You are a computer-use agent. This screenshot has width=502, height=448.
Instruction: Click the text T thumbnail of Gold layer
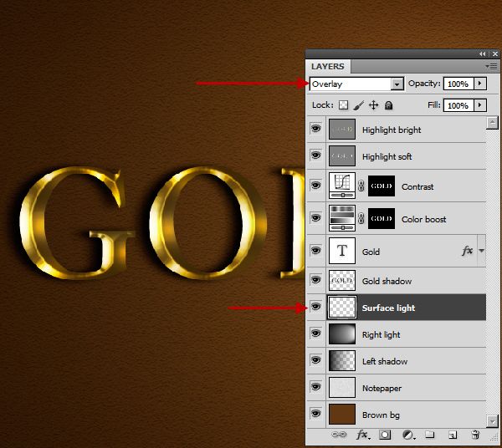[342, 251]
